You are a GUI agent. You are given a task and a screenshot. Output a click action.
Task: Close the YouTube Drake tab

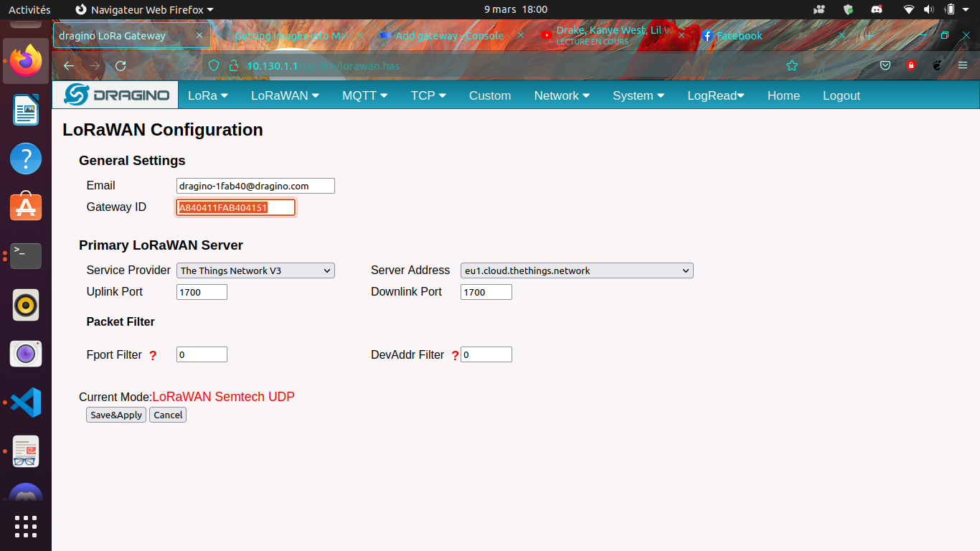point(682,35)
